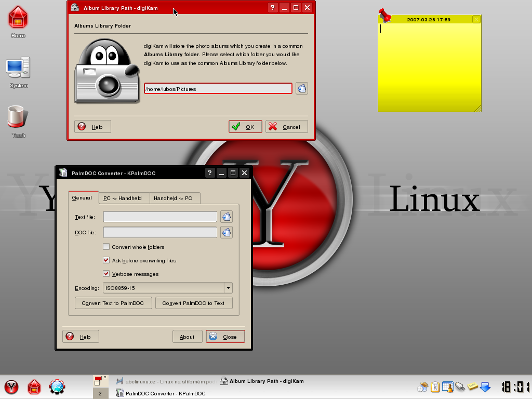
Task: Click the blue download arrow tray icon
Action: pos(485,387)
